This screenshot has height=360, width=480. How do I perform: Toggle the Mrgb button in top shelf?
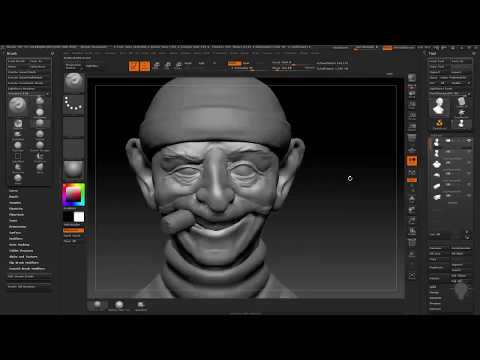188,63
